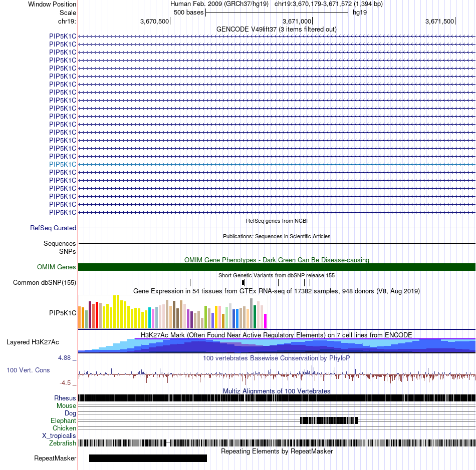Click the Rhesus alignment row
Viewport: 476px width, 470px height.
[277, 398]
